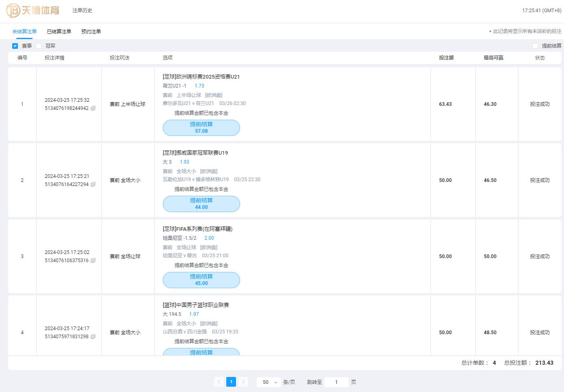Go to next page arrow
The width and height of the screenshot is (564, 392).
coord(243,382)
